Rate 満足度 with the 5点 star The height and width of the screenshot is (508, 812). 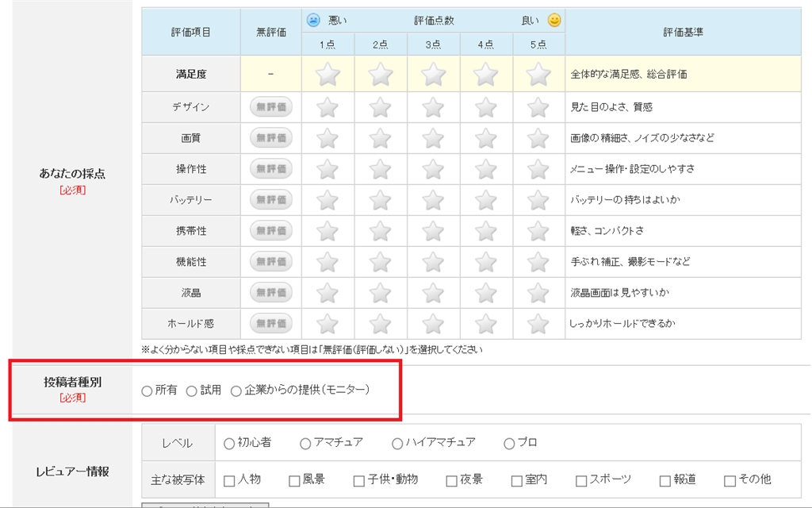(538, 74)
